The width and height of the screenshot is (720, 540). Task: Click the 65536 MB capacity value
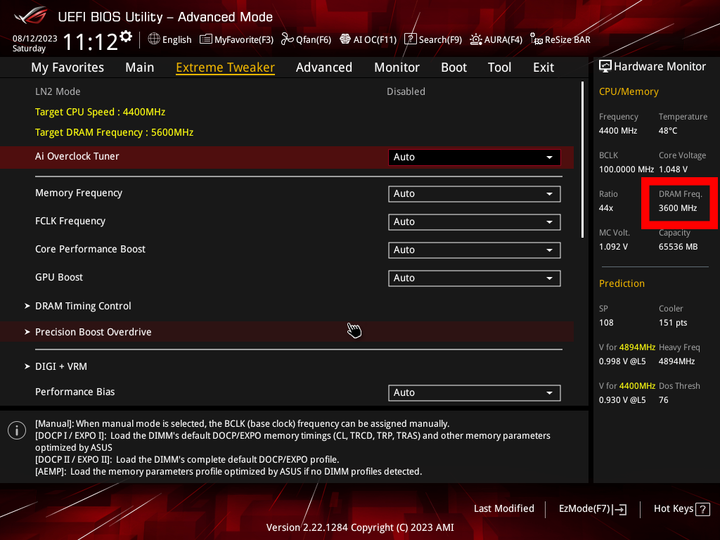pyautogui.click(x=678, y=247)
